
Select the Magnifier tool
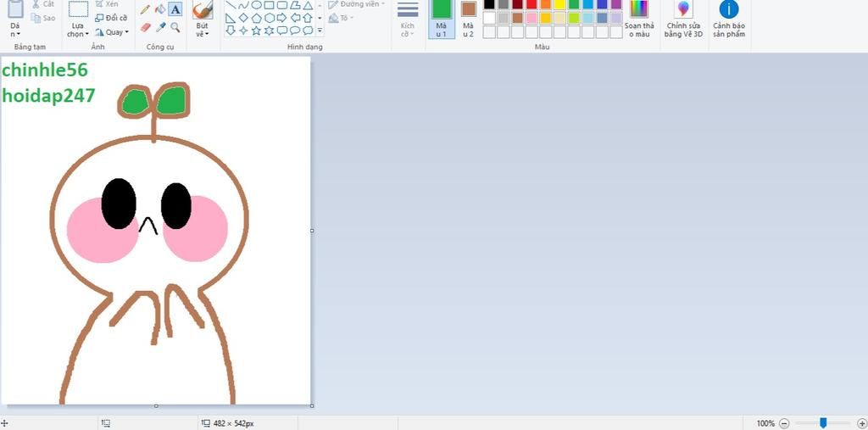tap(175, 27)
